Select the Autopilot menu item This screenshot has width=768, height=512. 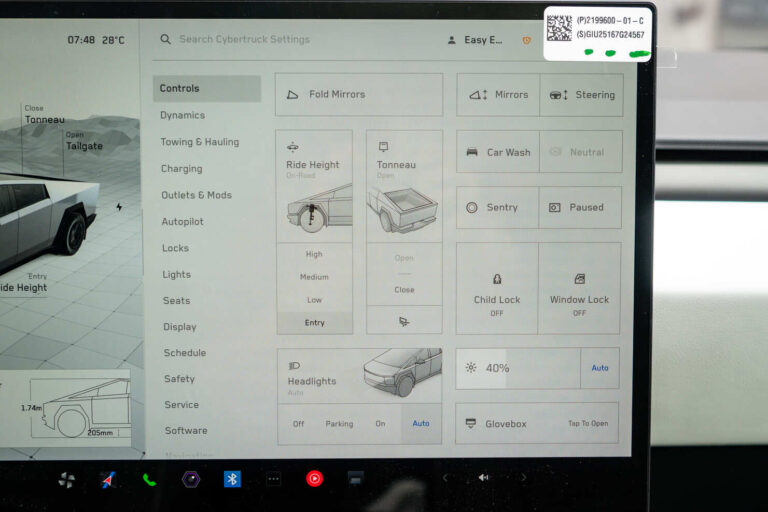(x=182, y=221)
